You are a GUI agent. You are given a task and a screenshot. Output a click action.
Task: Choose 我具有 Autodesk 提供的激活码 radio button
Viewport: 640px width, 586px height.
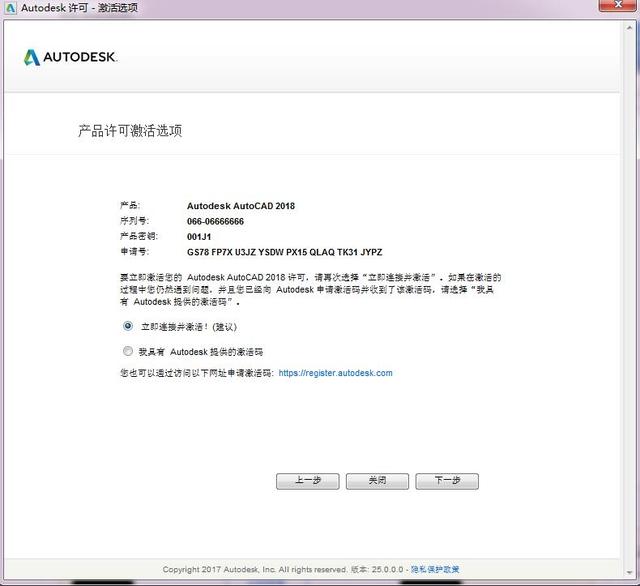tap(128, 351)
